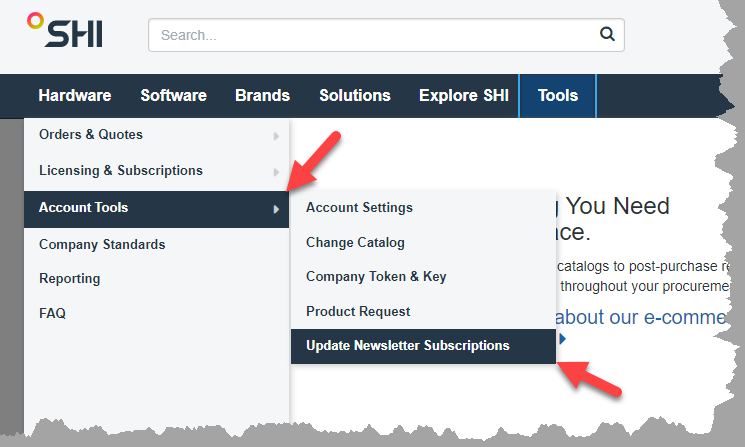Open the Software menu
The width and height of the screenshot is (745, 447).
click(x=173, y=95)
